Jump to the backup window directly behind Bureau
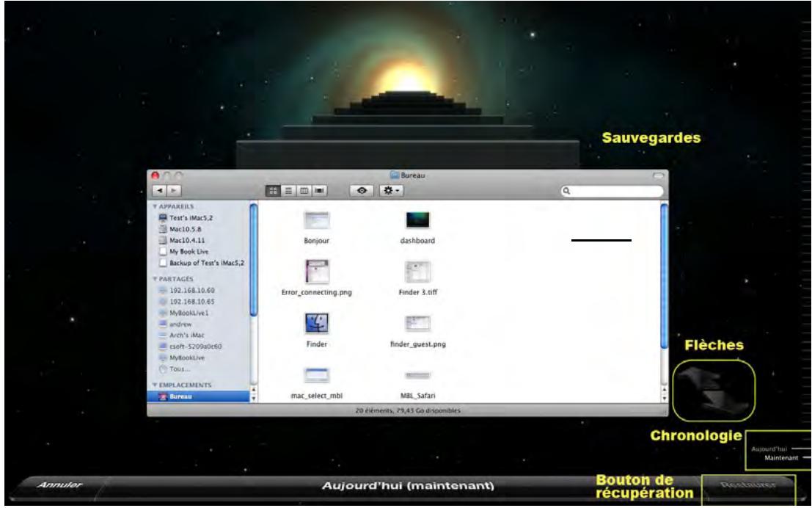 (408, 154)
